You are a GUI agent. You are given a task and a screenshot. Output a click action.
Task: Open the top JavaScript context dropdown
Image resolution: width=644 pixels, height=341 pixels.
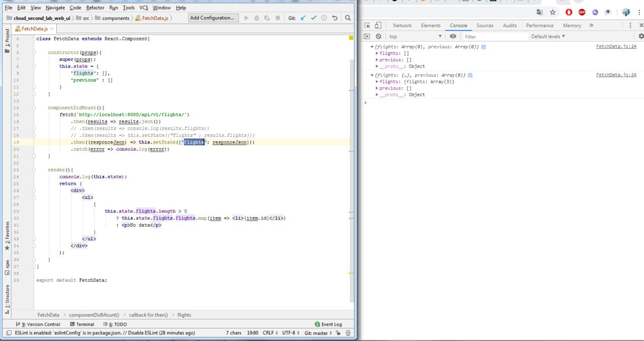415,36
